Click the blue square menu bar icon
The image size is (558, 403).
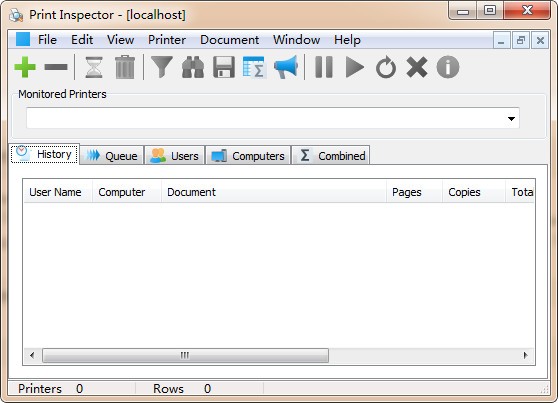point(23,40)
